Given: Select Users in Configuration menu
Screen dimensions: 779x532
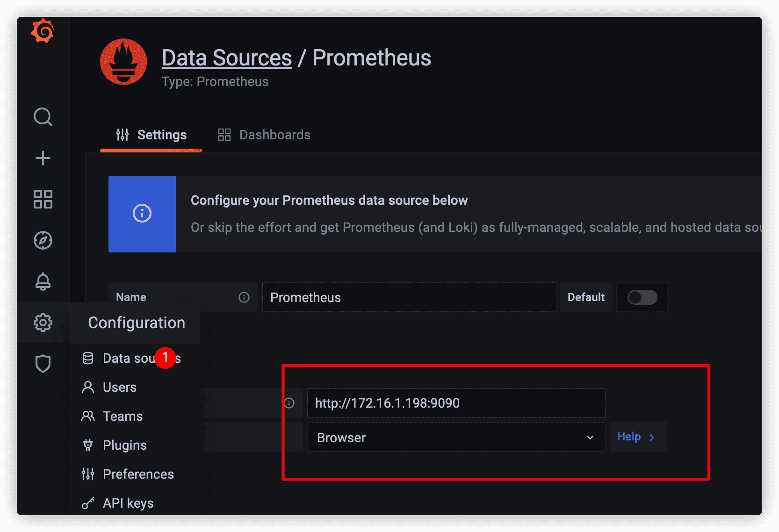Looking at the screenshot, I should 110,388.
